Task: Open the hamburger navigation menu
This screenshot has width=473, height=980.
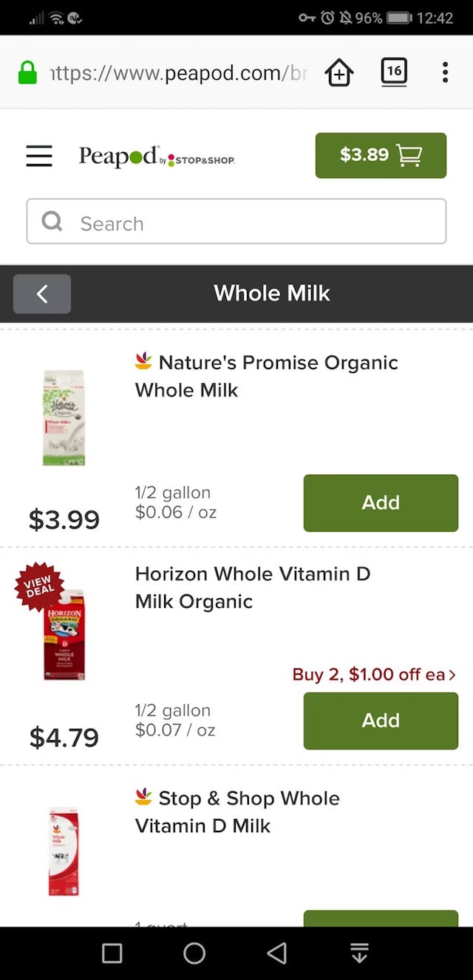Action: point(38,156)
